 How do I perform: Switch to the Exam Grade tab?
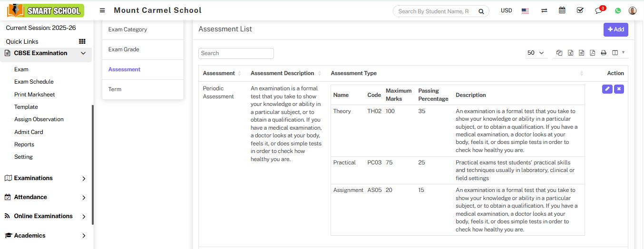click(124, 49)
